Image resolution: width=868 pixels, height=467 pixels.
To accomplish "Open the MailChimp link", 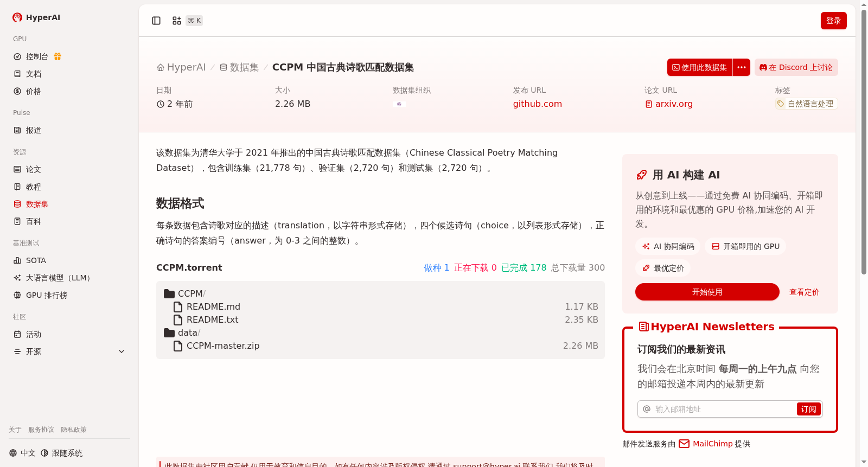I will coord(713,444).
